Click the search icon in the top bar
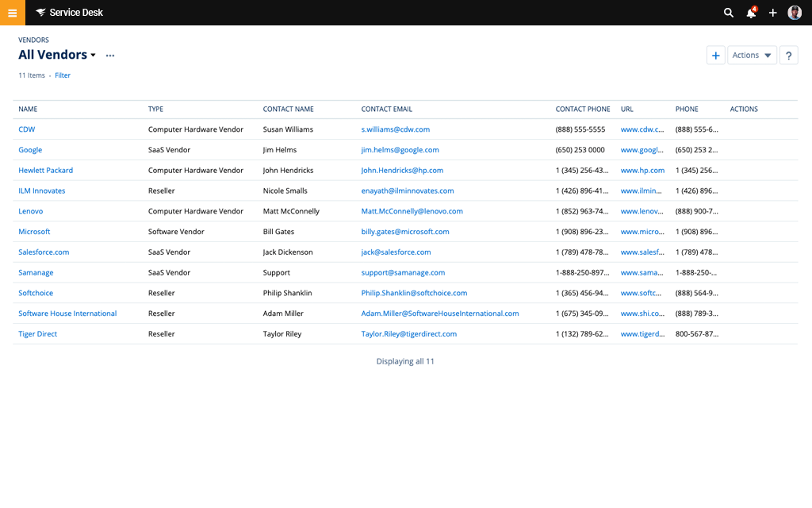Image resolution: width=812 pixels, height=508 pixels. pyautogui.click(x=728, y=13)
